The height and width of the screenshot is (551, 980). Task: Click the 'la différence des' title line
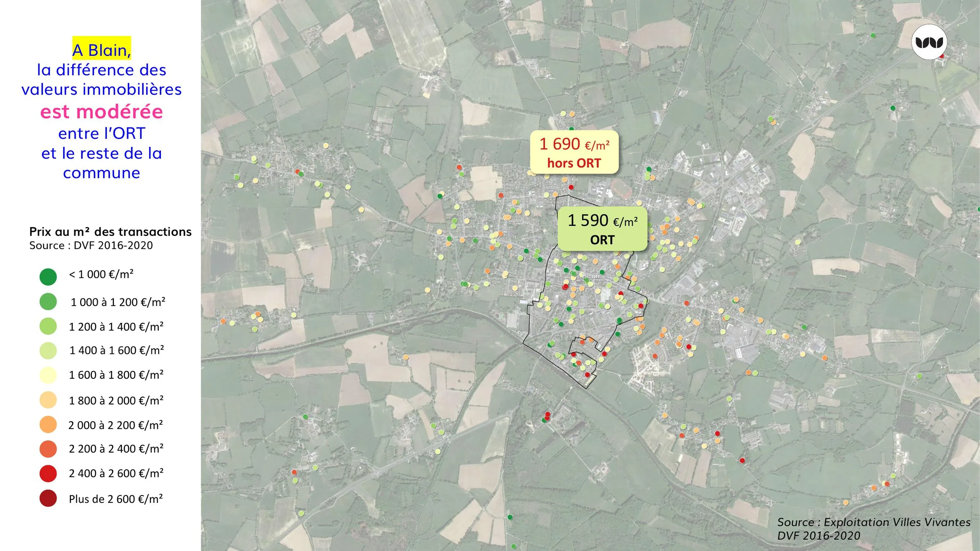(102, 70)
